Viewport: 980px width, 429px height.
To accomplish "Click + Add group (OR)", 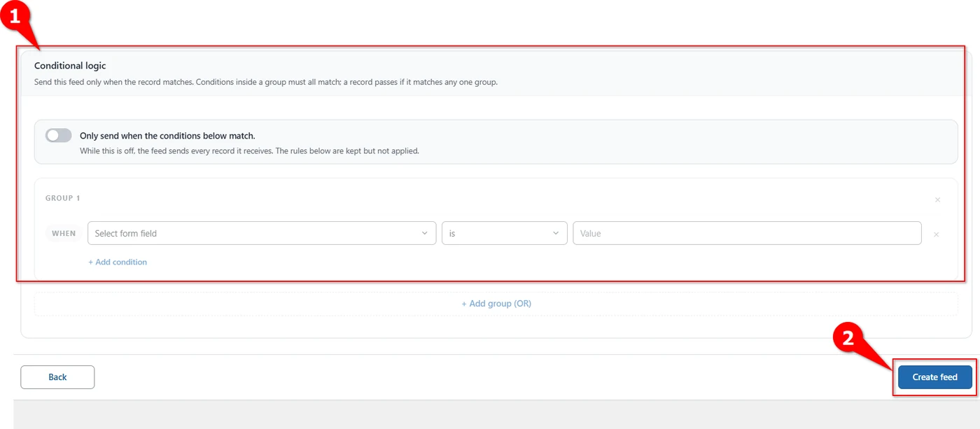I will tap(496, 304).
